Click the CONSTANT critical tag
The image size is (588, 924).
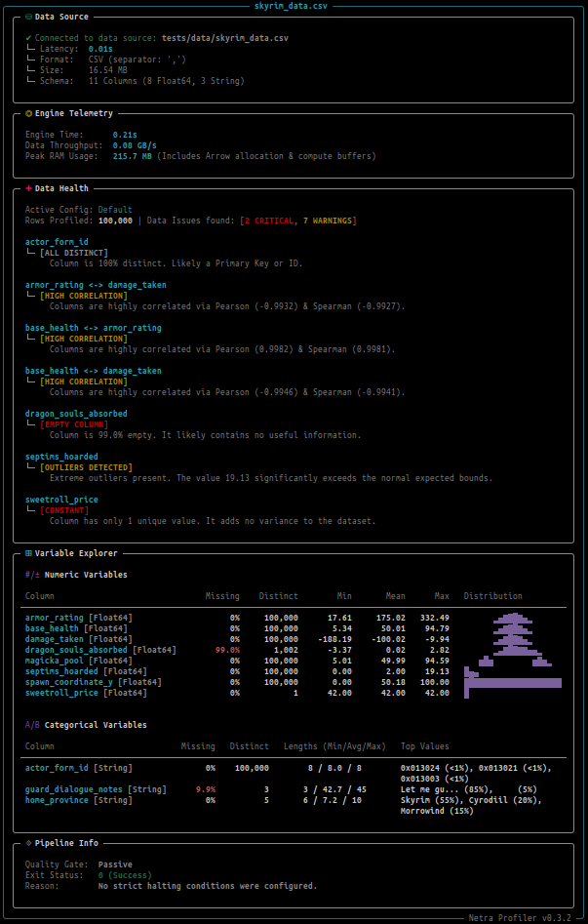coord(64,510)
